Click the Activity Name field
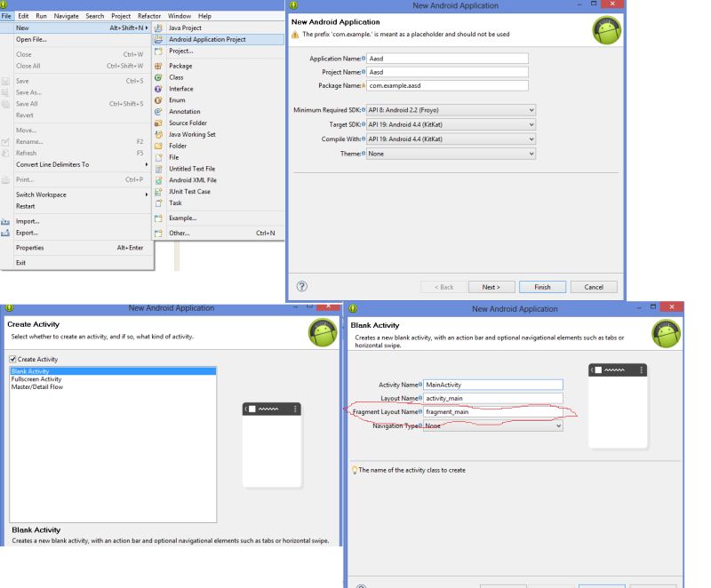Screen dimensions: 711x588 pyautogui.click(x=493, y=385)
